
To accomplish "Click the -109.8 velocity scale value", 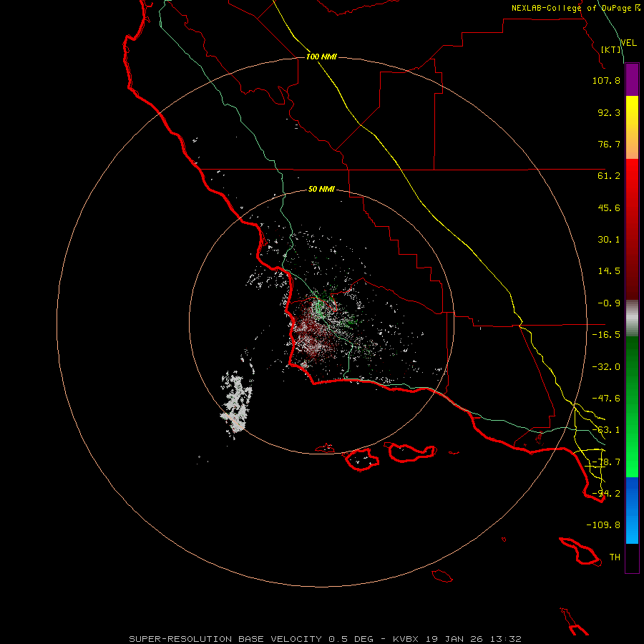I will tap(603, 525).
